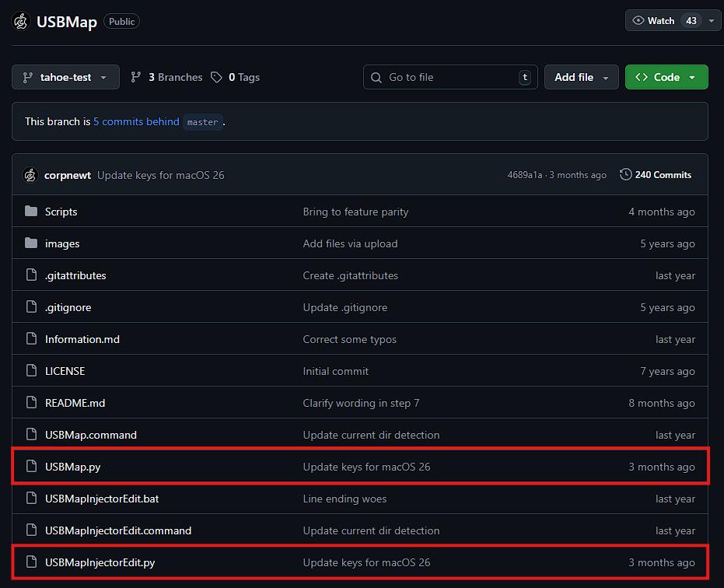Viewport: 724px width, 588px height.
Task: Click the file icon beside USBMap.py
Action: pyautogui.click(x=31, y=466)
